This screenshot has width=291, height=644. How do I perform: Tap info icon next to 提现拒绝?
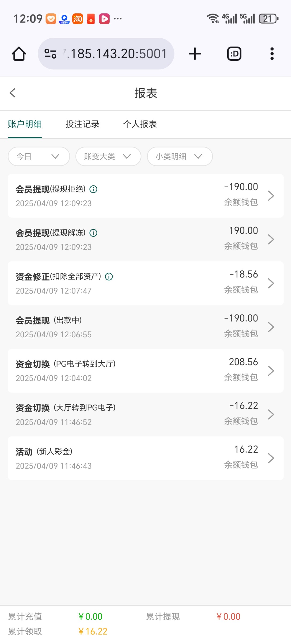click(93, 189)
